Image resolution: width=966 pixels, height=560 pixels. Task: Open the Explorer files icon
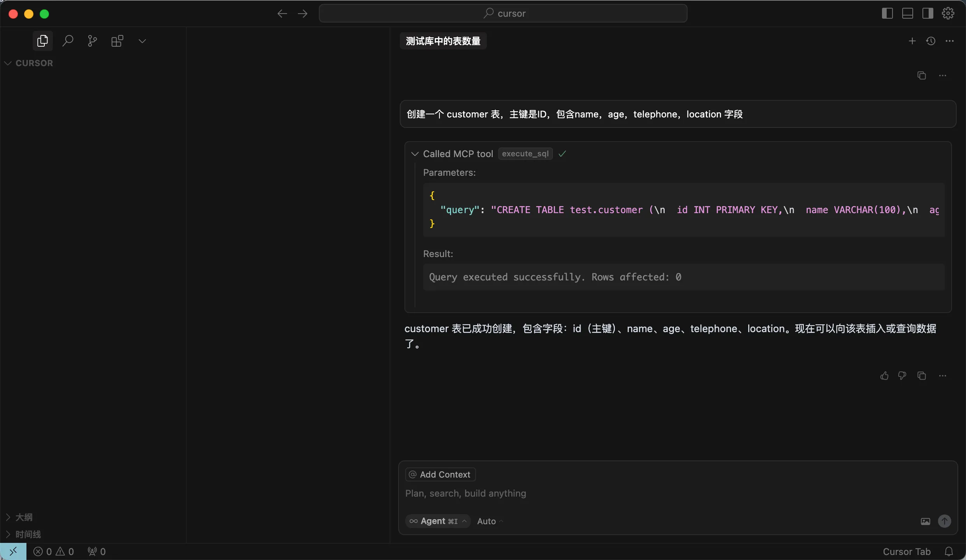42,41
